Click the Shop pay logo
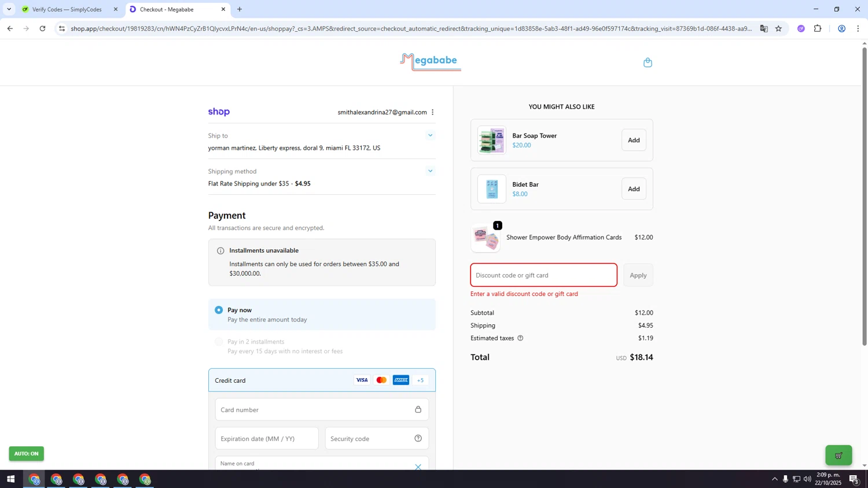Image resolution: width=868 pixels, height=488 pixels. 219,112
